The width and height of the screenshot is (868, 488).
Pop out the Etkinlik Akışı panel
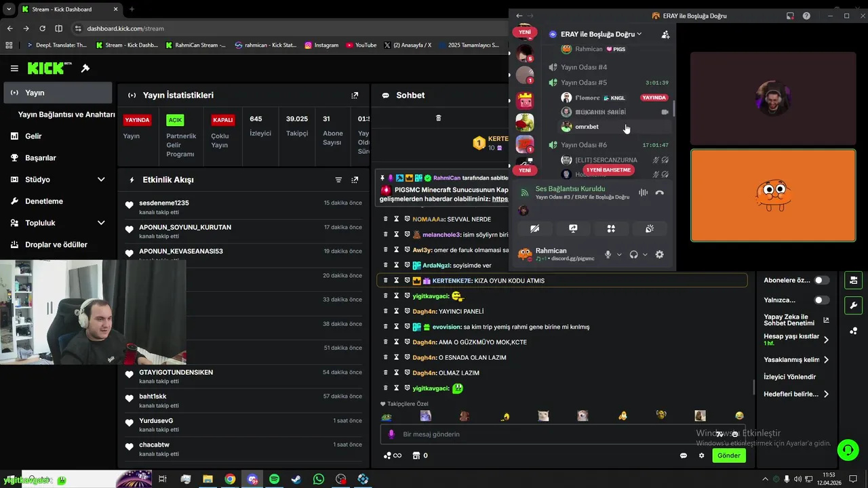355,180
